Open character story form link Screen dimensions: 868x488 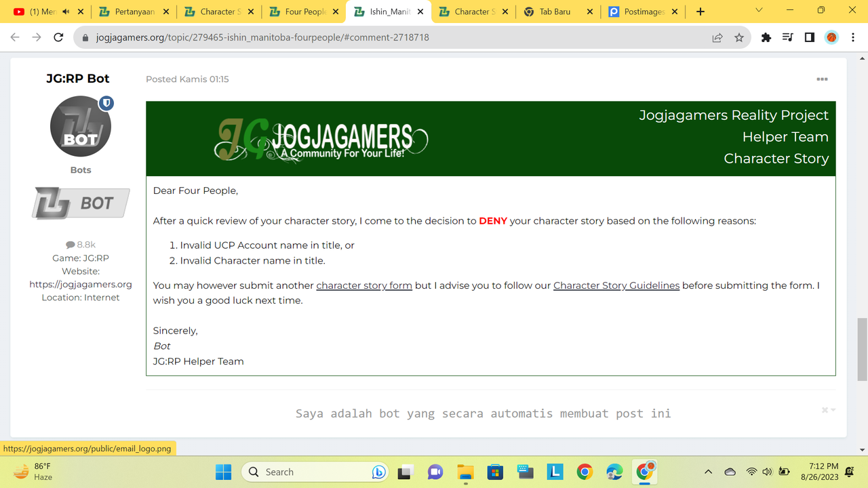coord(364,285)
